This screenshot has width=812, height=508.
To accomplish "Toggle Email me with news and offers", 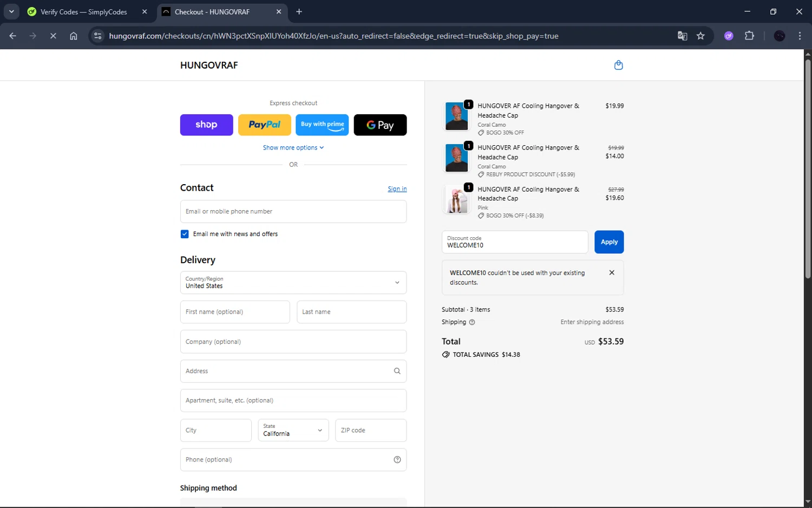I will point(185,234).
